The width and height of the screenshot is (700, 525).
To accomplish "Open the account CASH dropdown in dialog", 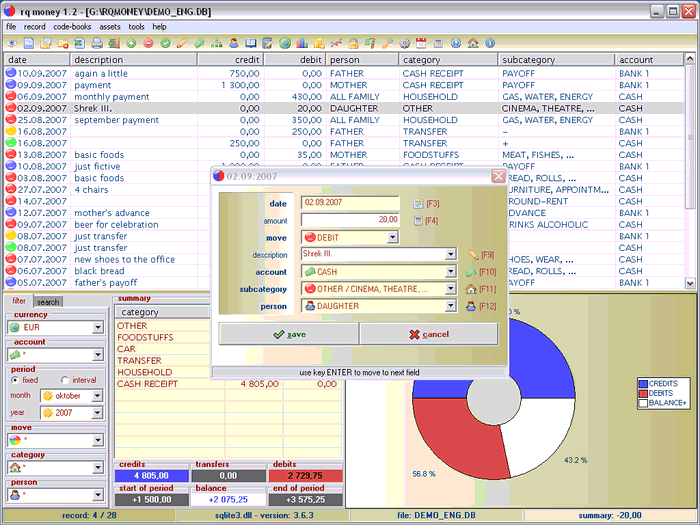I will pyautogui.click(x=450, y=271).
